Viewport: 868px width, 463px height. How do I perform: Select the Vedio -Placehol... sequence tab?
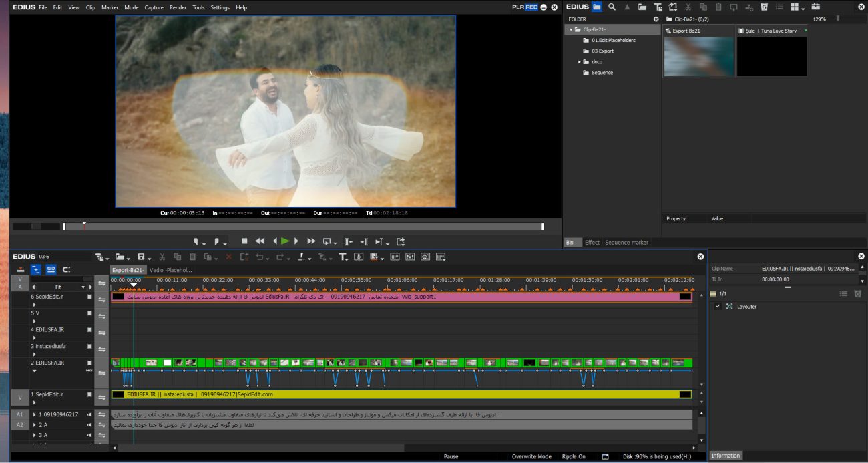tap(170, 270)
